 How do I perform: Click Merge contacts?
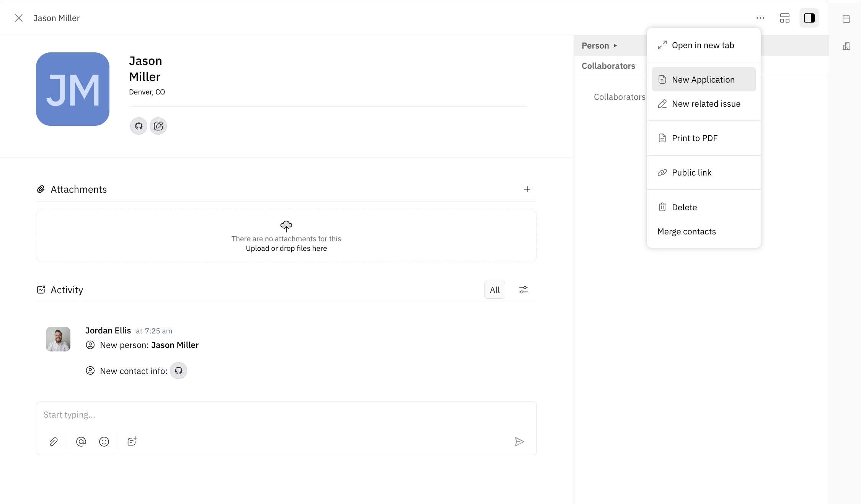[686, 231]
